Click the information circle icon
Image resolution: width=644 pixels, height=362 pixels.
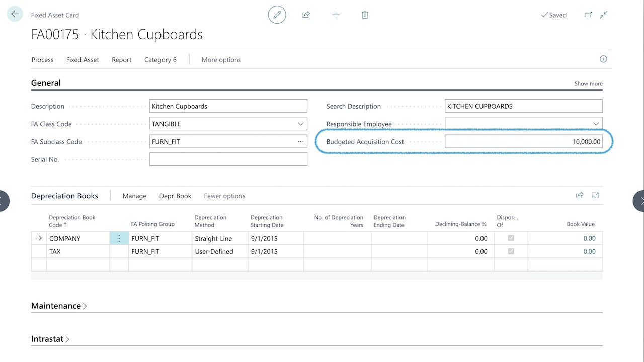tap(603, 59)
